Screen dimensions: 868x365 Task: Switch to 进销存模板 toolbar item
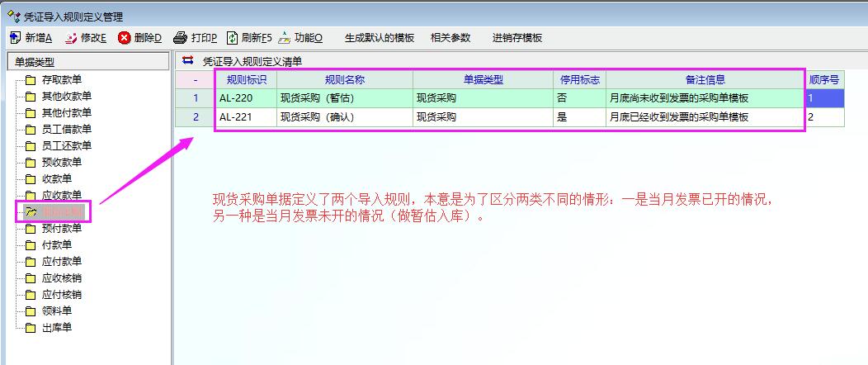(x=517, y=38)
